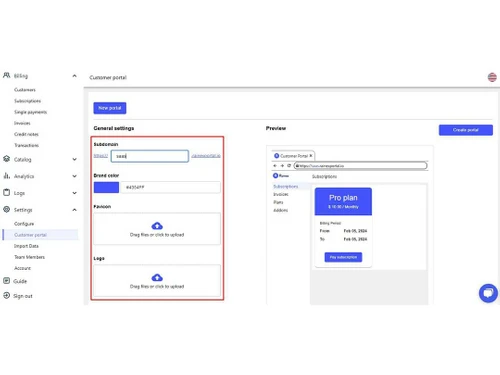
Task: Click the Pay subscription preview button
Action: (x=343, y=257)
